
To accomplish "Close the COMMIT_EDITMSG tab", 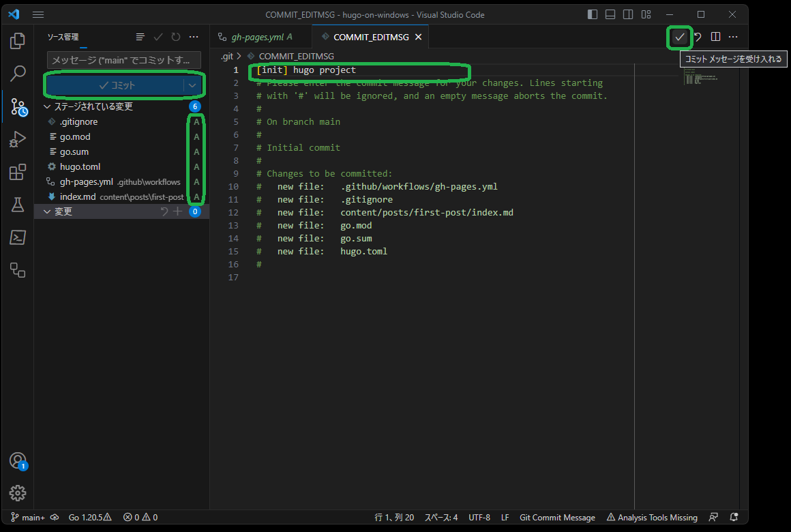I will (x=418, y=37).
